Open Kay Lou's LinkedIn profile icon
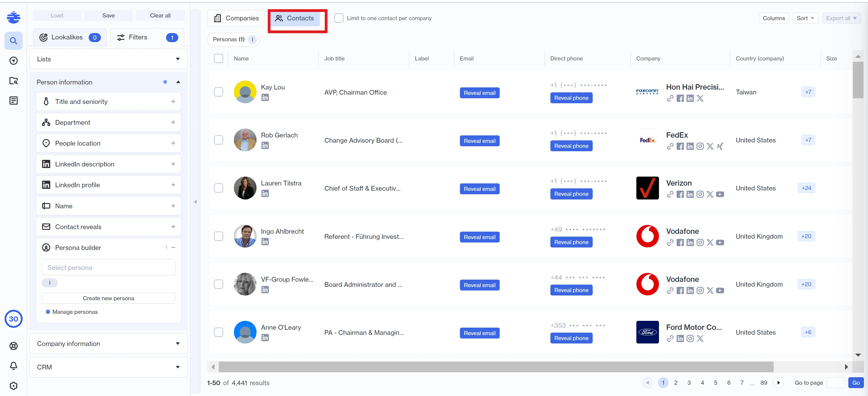Screen dimensions: 868x396 [265, 98]
